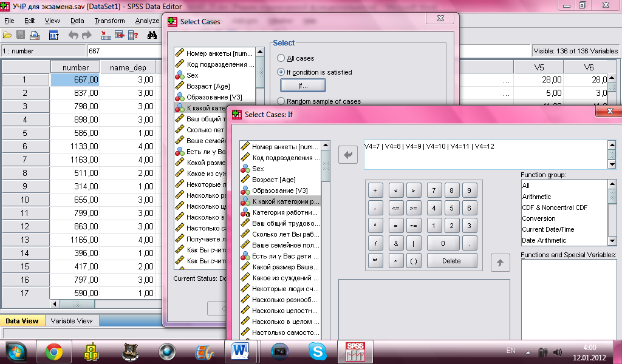Click the volume speaker tray icon
622x364 pixels.
click(x=558, y=352)
